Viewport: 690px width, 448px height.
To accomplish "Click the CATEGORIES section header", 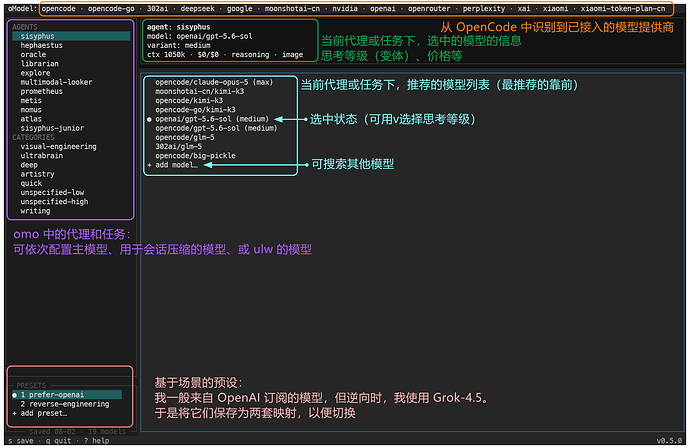I will click(33, 137).
